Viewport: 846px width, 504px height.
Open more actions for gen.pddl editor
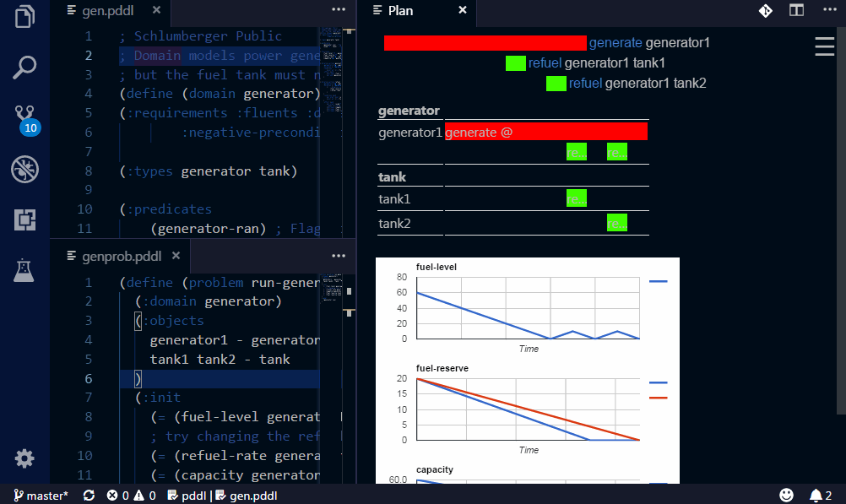(339, 10)
